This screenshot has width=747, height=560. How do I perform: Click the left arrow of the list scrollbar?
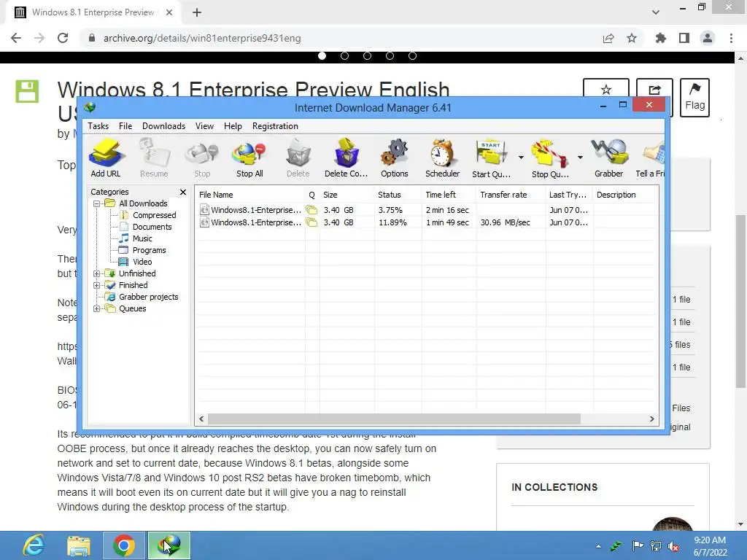[x=201, y=419]
